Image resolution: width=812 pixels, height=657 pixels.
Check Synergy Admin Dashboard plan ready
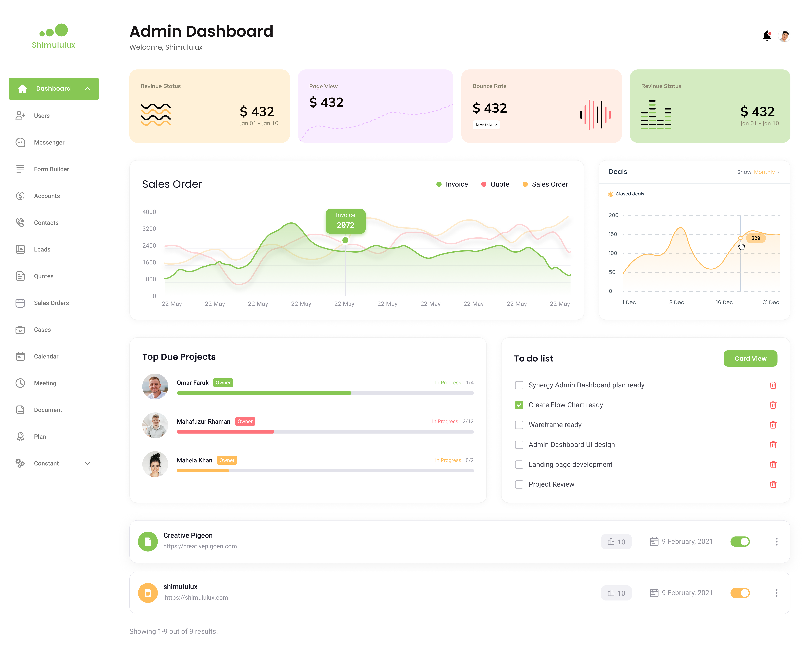coord(519,385)
